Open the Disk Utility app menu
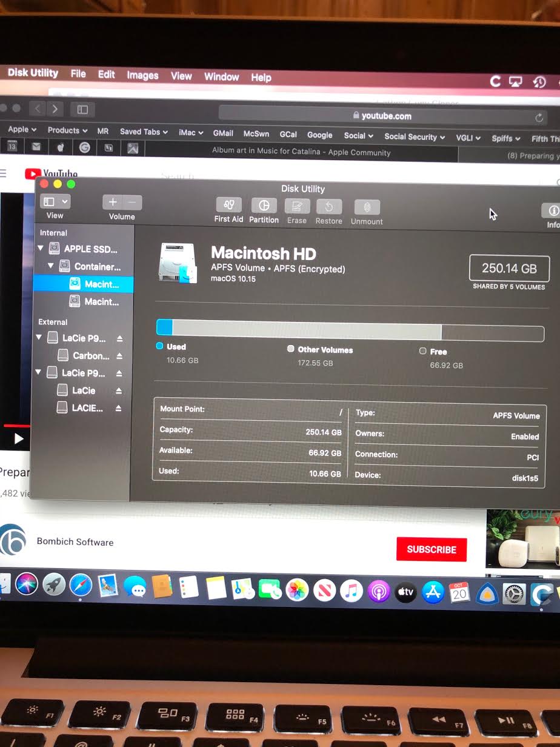Viewport: 560px width, 747px height. coord(33,73)
